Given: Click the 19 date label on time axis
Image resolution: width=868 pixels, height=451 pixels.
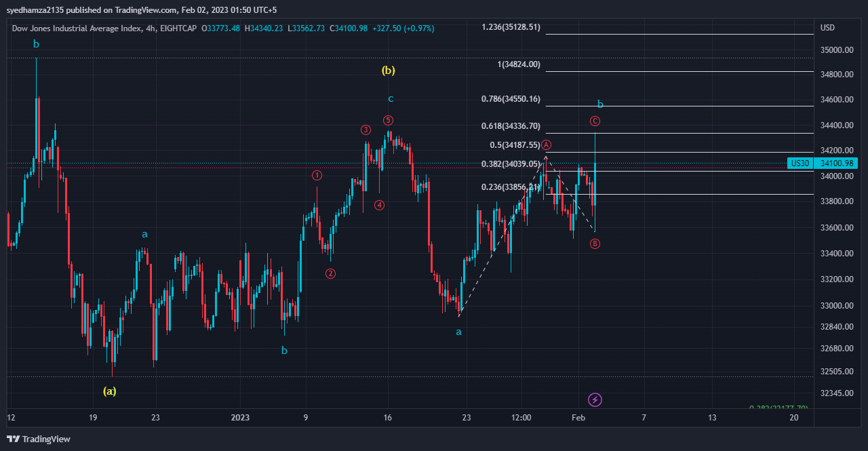Looking at the screenshot, I should point(93,417).
